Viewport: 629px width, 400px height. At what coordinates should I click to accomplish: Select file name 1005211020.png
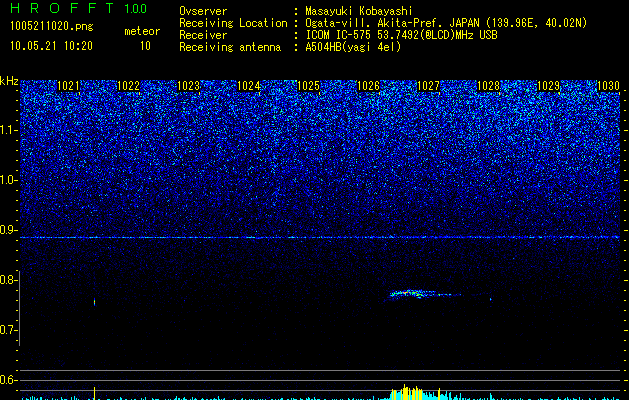tap(52, 26)
